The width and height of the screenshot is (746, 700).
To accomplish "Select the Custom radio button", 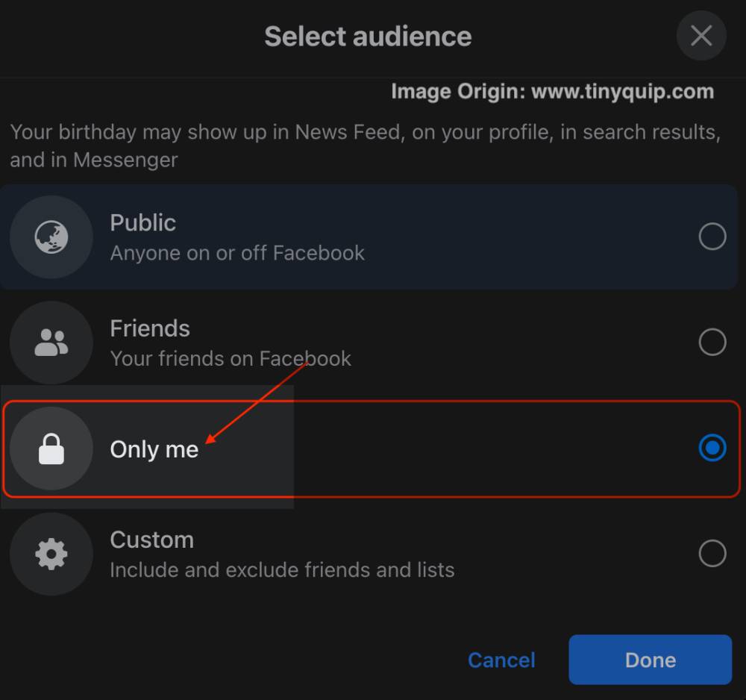I will pos(712,554).
